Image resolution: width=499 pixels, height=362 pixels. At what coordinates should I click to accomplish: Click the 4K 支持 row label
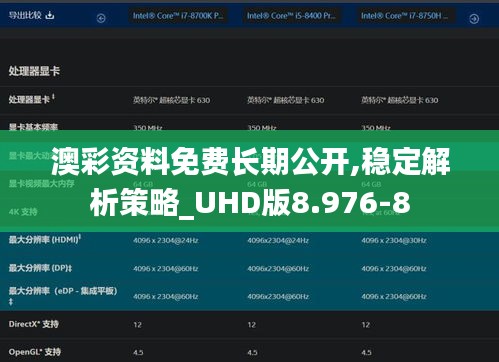(x=23, y=212)
